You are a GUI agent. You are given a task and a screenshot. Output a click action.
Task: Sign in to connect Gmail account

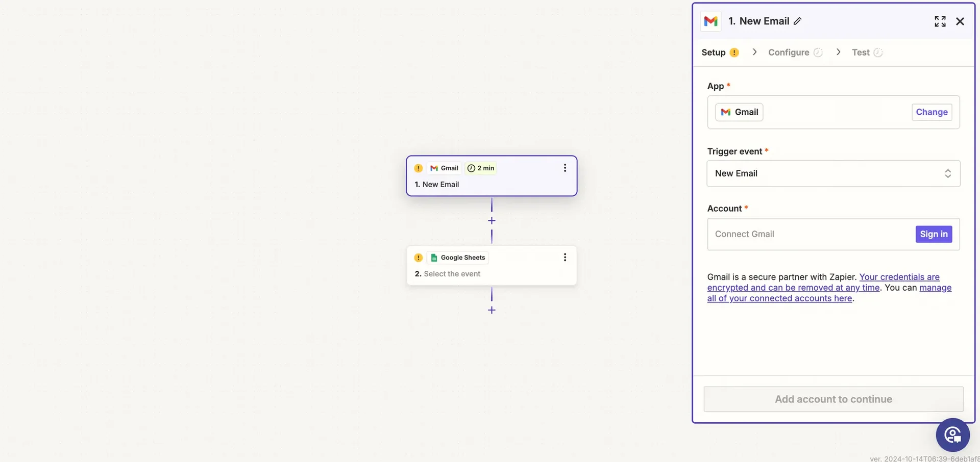point(934,234)
